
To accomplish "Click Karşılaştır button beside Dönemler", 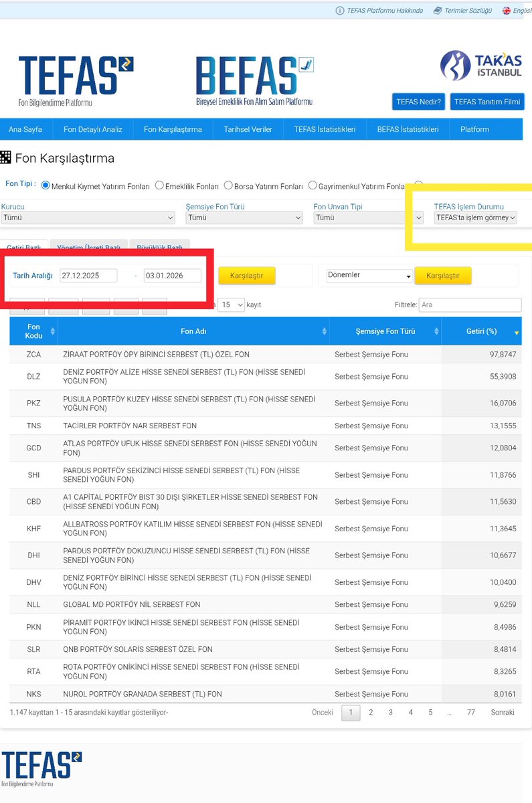I will 443,276.
